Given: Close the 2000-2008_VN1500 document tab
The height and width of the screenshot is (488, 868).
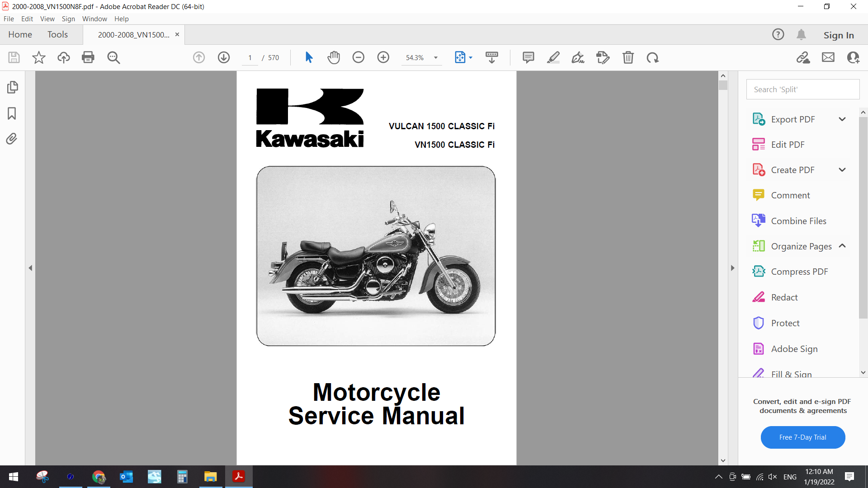Looking at the screenshot, I should (x=177, y=34).
